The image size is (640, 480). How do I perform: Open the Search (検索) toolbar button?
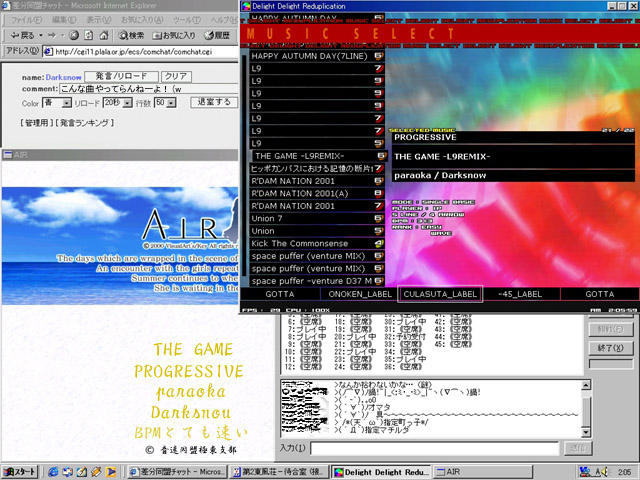[130, 35]
